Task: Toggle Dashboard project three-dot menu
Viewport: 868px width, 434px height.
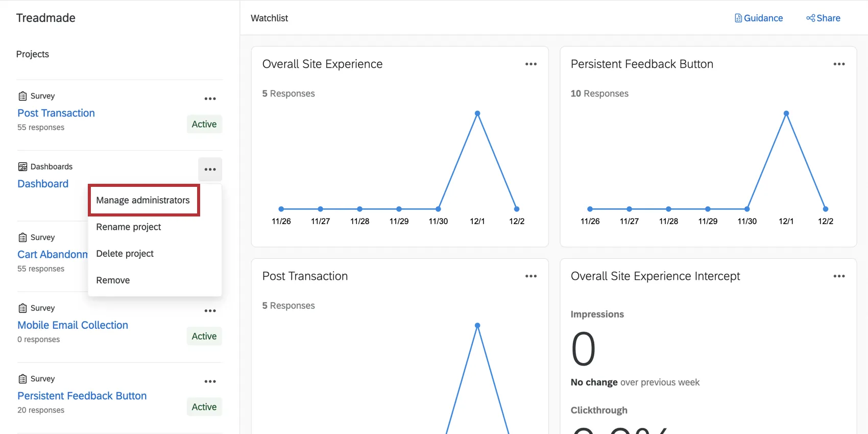Action: (x=210, y=170)
